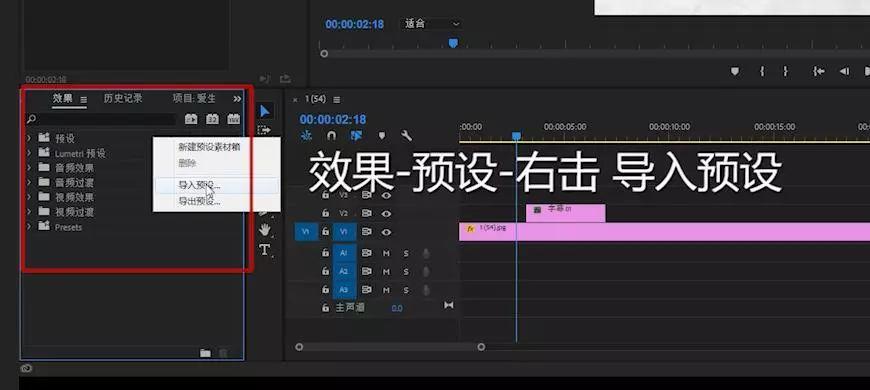Toggle track targeting for A2
The height and width of the screenshot is (390, 870).
pyautogui.click(x=345, y=272)
